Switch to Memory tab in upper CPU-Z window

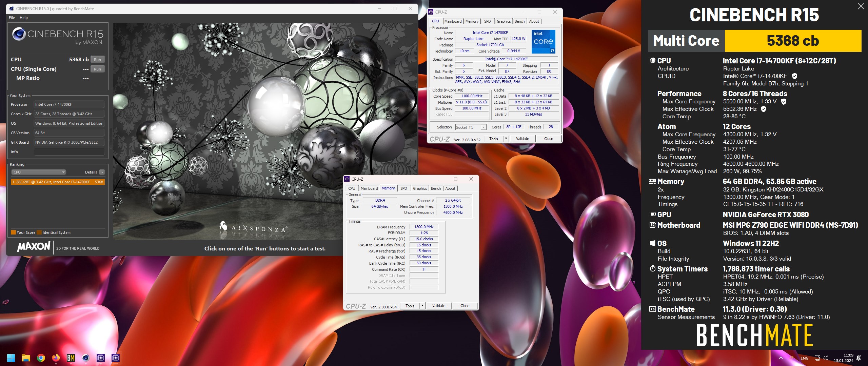[472, 21]
